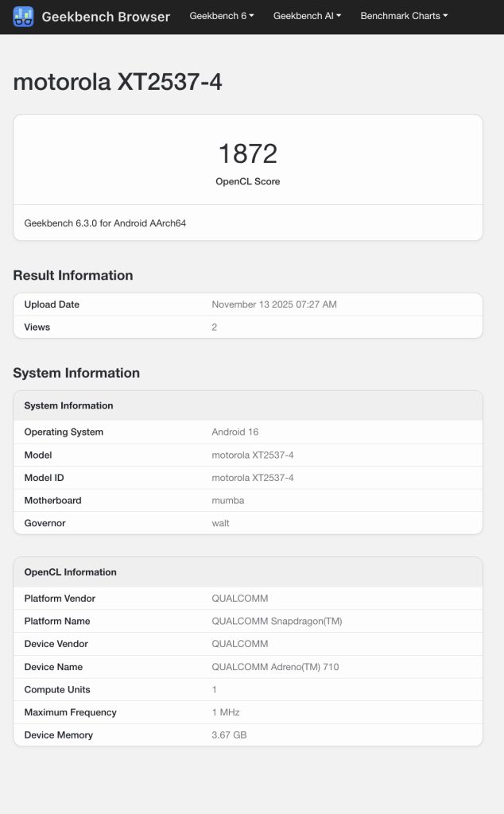Click the Geekbench Browser home link
Viewport: 504px width, 814px height.
tap(107, 17)
